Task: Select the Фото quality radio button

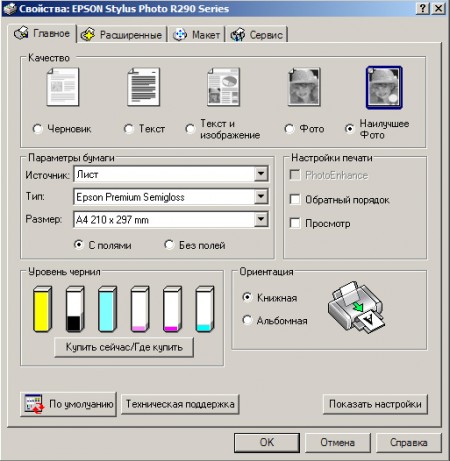Action: 289,129
